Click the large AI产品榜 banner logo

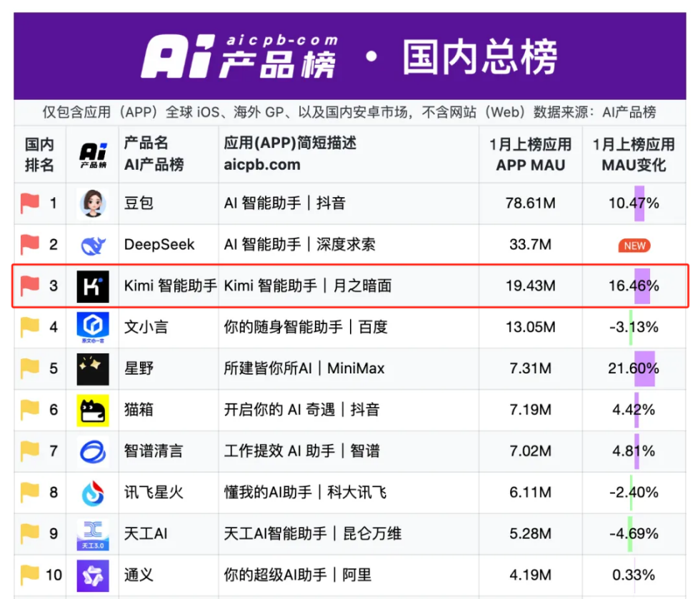[240, 56]
